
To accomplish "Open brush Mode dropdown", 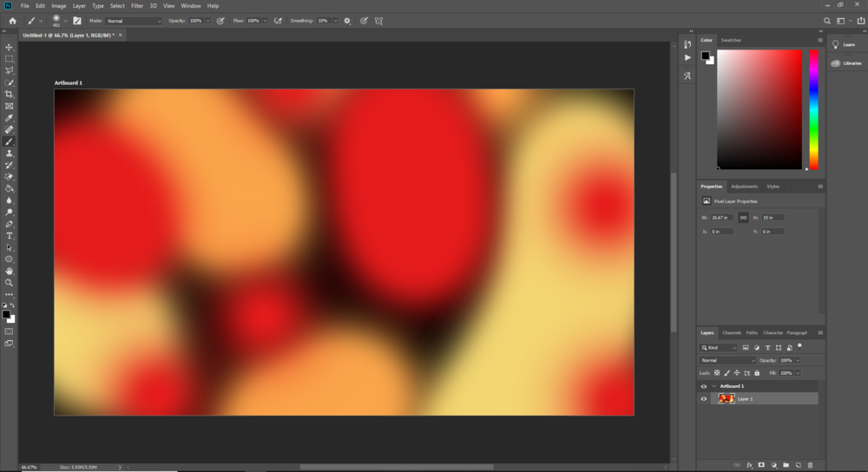I will pyautogui.click(x=134, y=21).
